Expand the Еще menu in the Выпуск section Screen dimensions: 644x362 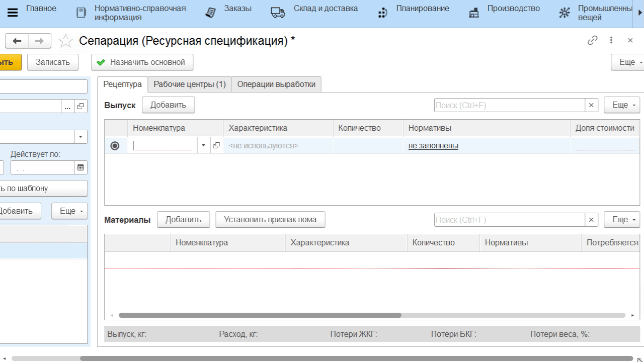pyautogui.click(x=622, y=105)
